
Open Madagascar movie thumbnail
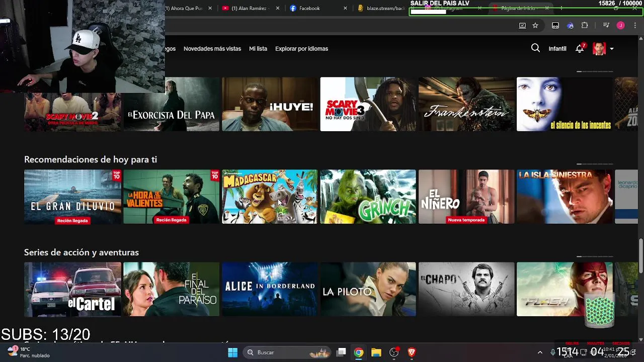pyautogui.click(x=270, y=197)
